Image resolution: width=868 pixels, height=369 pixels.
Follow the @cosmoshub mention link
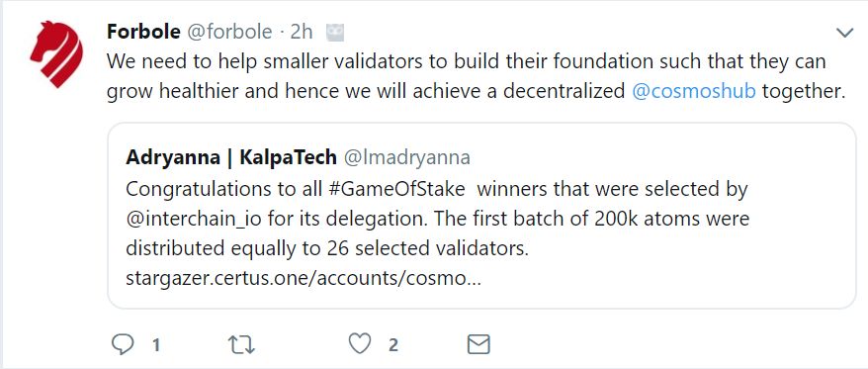694,91
